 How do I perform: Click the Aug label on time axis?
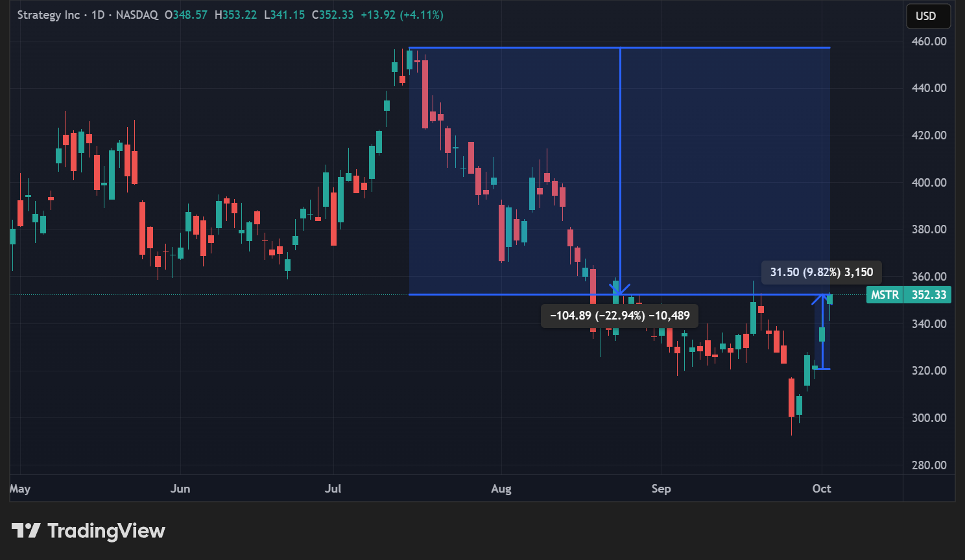pyautogui.click(x=501, y=489)
